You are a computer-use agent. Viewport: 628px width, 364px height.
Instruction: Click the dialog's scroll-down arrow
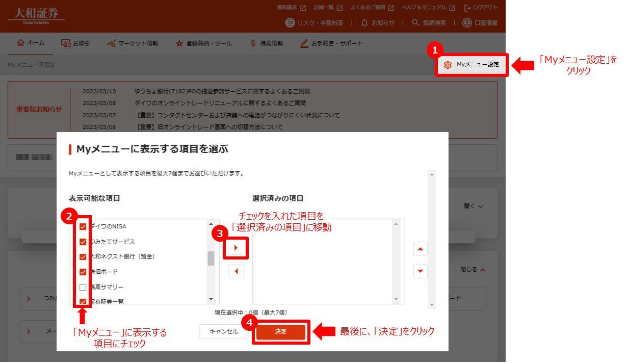click(432, 305)
